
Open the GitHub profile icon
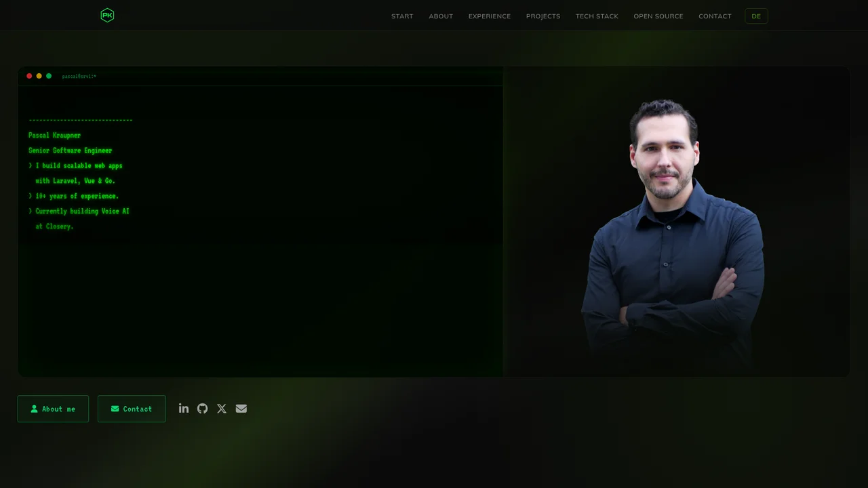(203, 408)
